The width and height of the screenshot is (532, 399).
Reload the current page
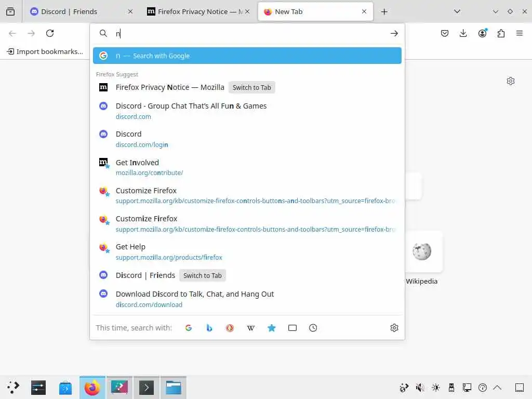coord(50,33)
